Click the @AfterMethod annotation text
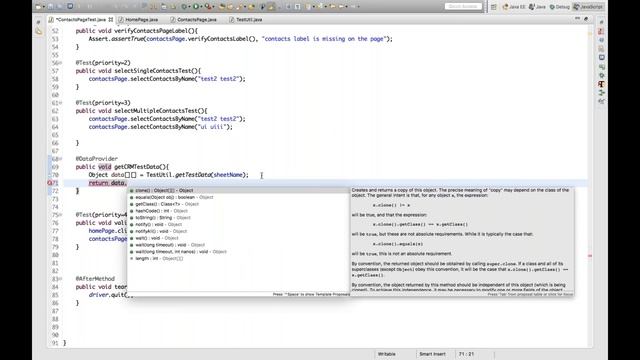The image size is (640, 360). (95, 279)
